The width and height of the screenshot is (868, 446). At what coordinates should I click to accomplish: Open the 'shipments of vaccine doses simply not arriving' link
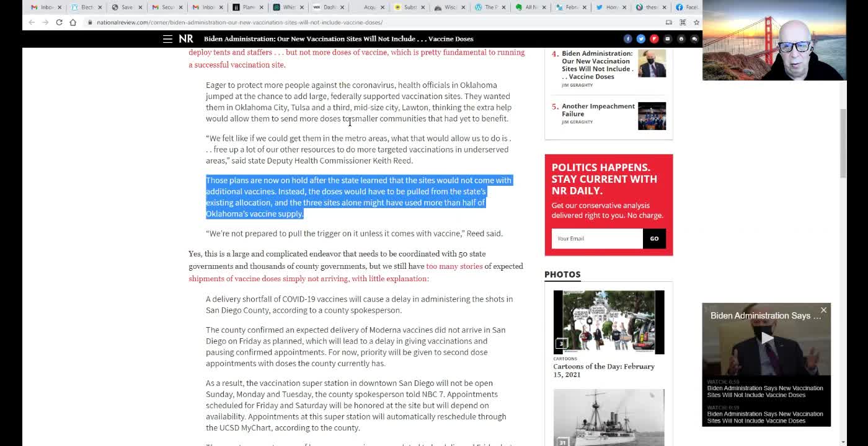click(x=308, y=279)
